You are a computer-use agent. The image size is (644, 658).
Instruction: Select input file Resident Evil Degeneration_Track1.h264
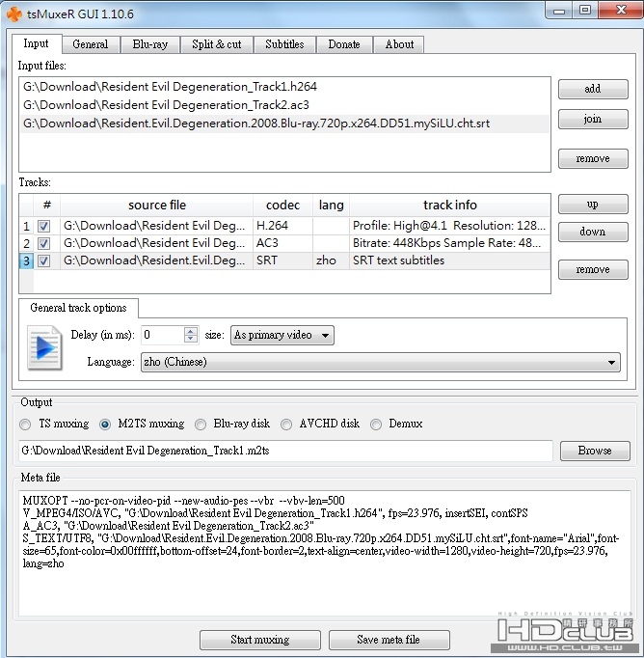[x=284, y=87]
